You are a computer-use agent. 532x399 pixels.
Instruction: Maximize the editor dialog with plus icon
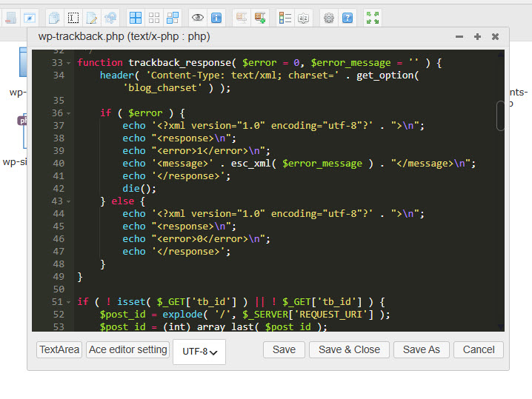click(x=477, y=36)
